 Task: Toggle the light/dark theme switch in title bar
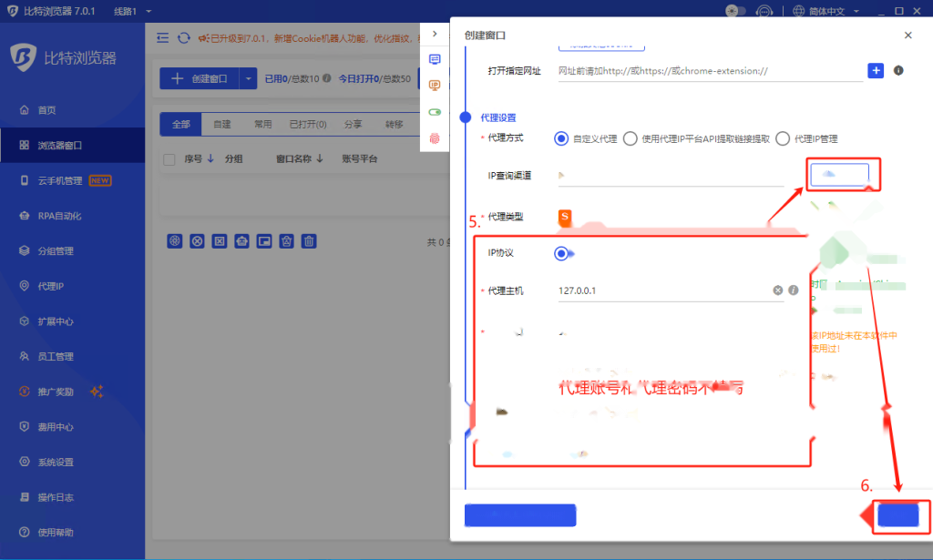click(x=735, y=11)
